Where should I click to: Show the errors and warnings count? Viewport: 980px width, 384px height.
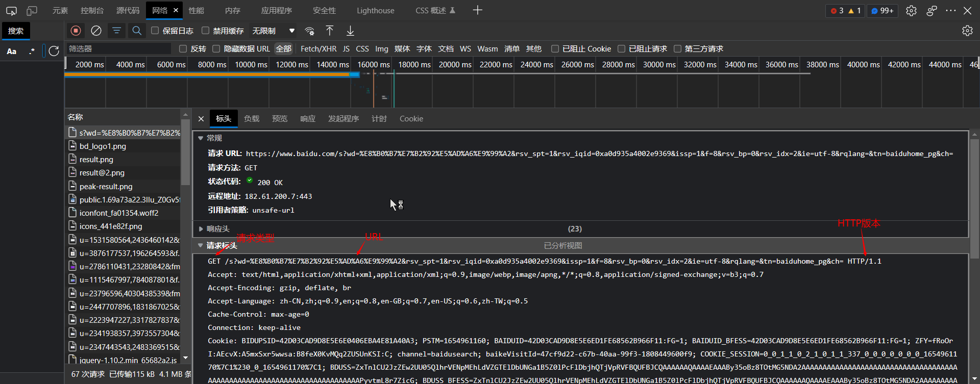click(x=845, y=11)
